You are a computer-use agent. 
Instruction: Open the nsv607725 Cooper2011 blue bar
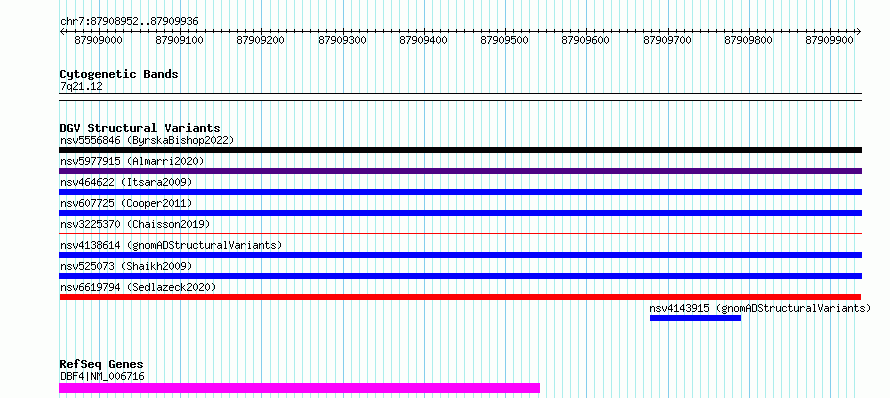coord(460,213)
